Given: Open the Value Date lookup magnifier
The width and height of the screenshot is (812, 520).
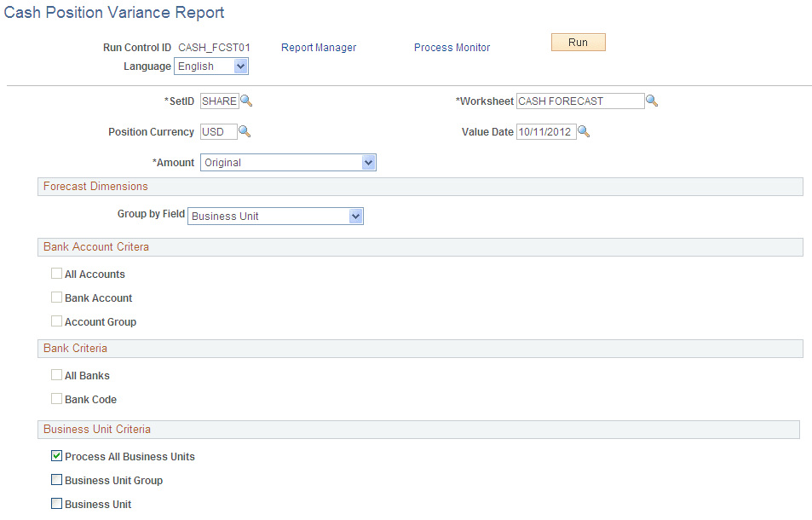Looking at the screenshot, I should point(584,131).
